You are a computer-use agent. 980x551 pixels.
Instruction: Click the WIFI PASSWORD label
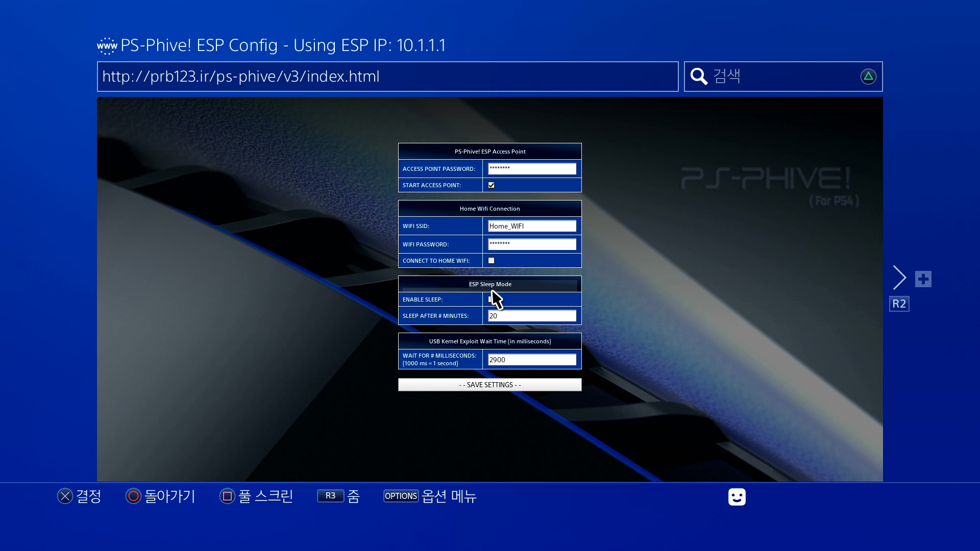click(x=426, y=244)
